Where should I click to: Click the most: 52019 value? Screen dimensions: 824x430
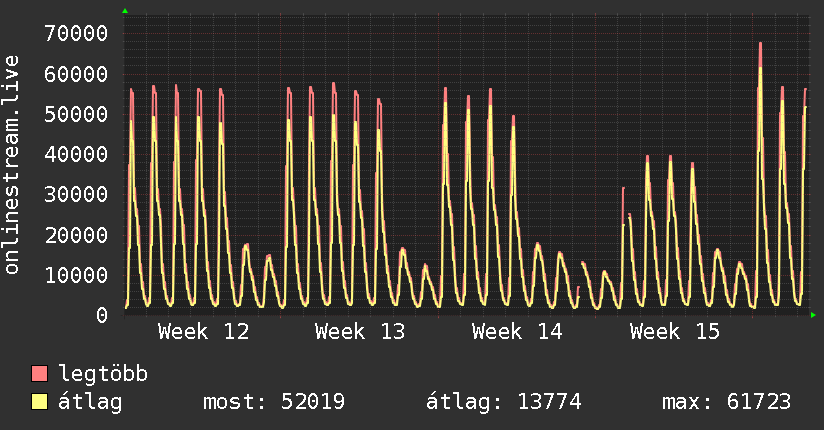tap(274, 402)
